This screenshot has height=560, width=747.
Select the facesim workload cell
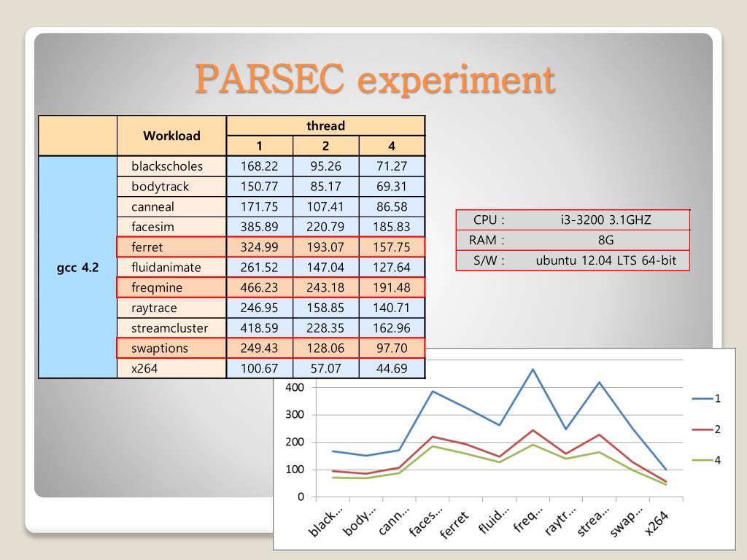coord(171,227)
